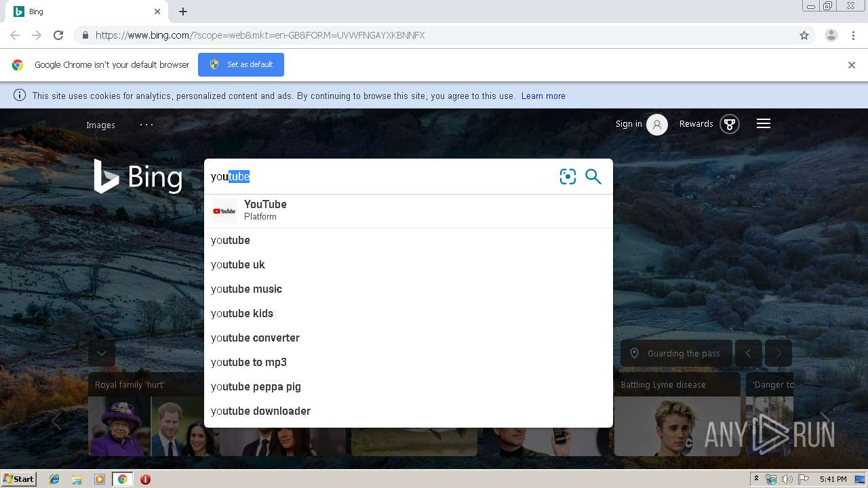Viewport: 868px width, 488px height.
Task: Select the YouTube Platform suggestion
Action: pos(408,211)
